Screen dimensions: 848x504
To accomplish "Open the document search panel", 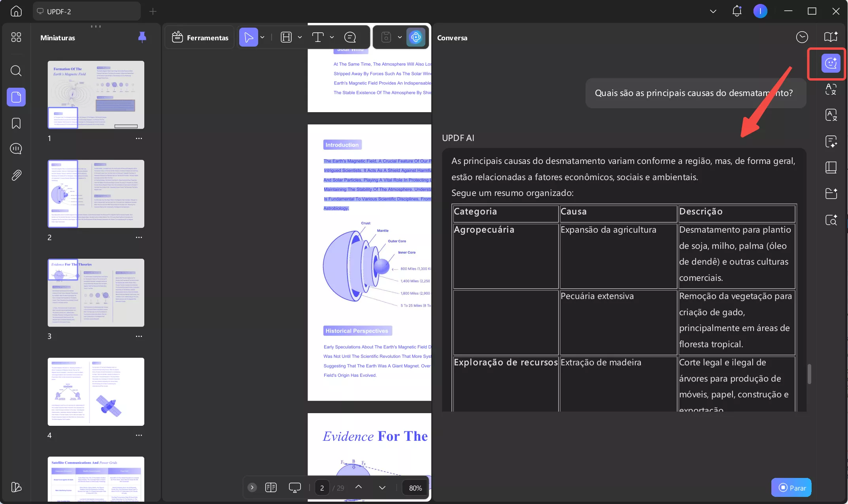I will [x=16, y=71].
